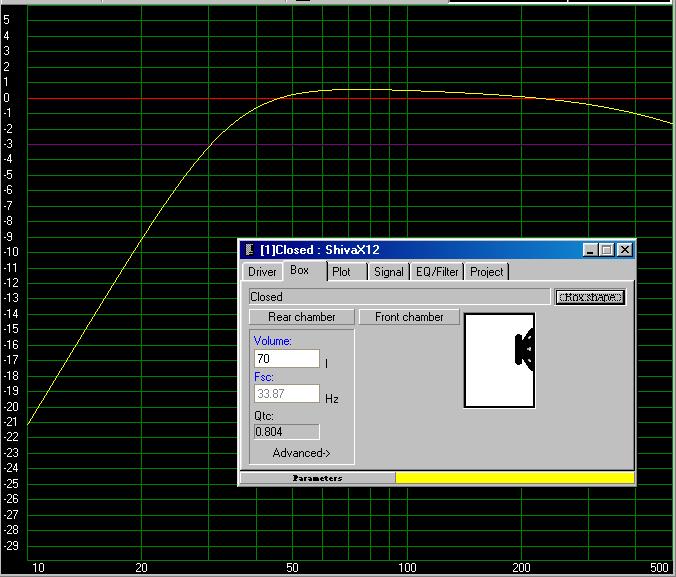Image resolution: width=676 pixels, height=577 pixels.
Task: Click the 100 frequency axis label
Action: point(407,568)
